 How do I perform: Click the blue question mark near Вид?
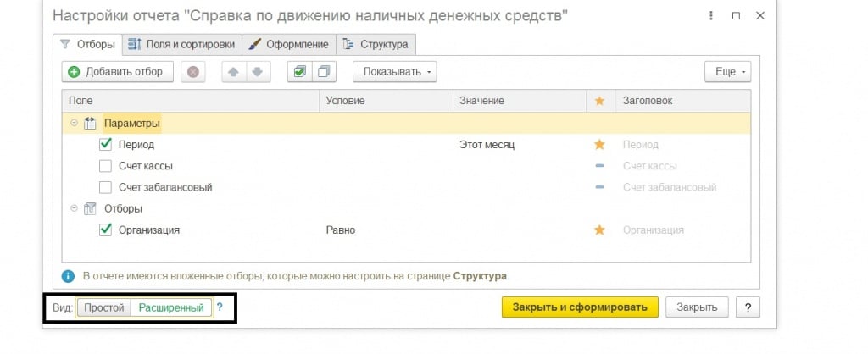coord(220,307)
